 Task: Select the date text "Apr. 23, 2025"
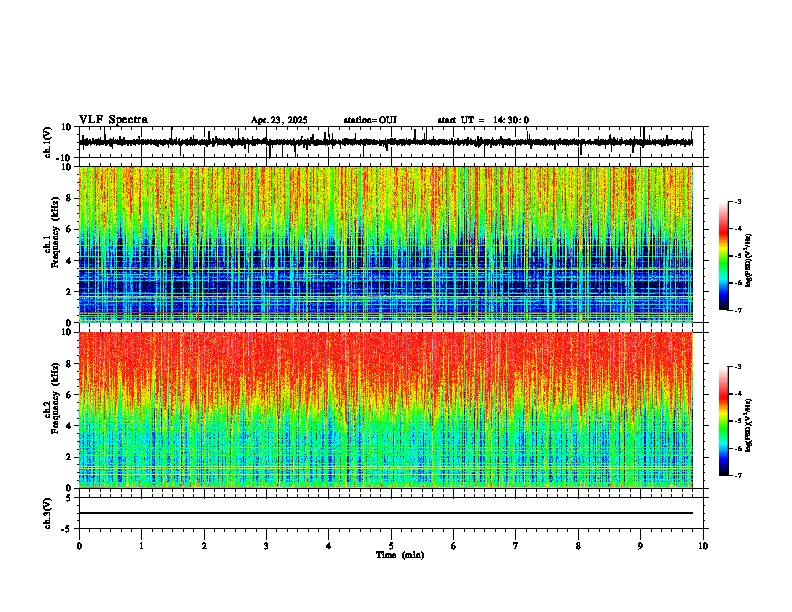(x=279, y=120)
